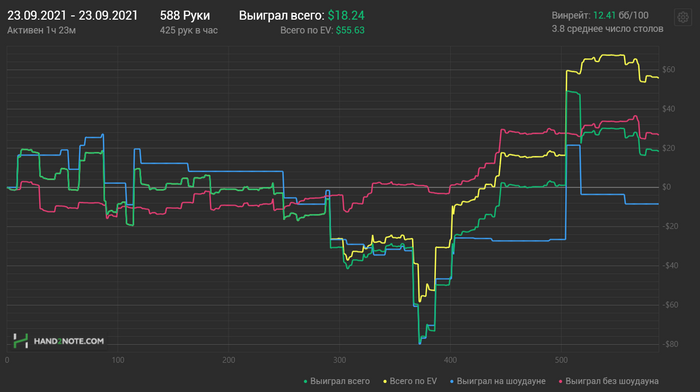Click the $40 label on the y-axis
Viewport: 700px width, 392px height.
click(668, 109)
